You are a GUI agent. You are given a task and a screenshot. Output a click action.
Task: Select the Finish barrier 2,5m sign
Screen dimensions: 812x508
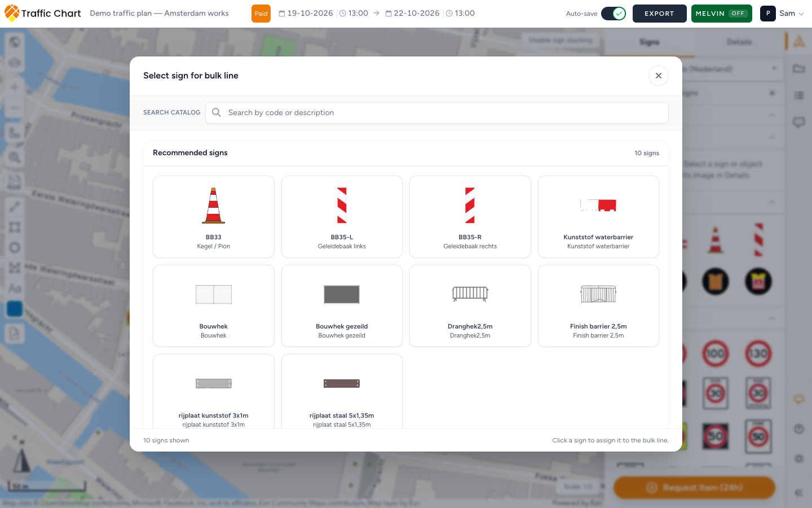click(598, 306)
